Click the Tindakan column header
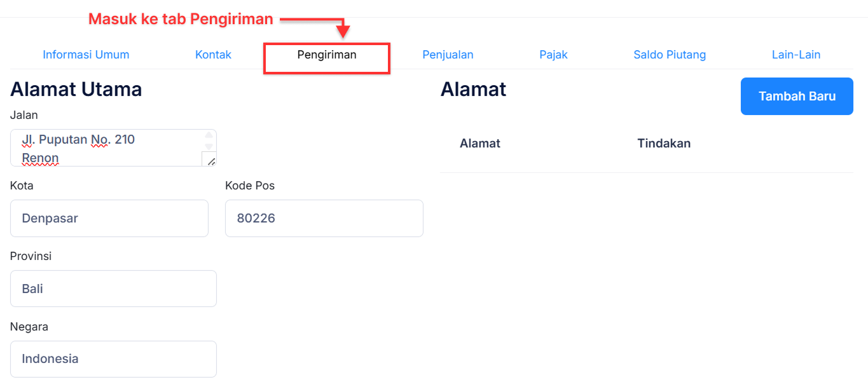868x382 pixels. pyautogui.click(x=664, y=143)
